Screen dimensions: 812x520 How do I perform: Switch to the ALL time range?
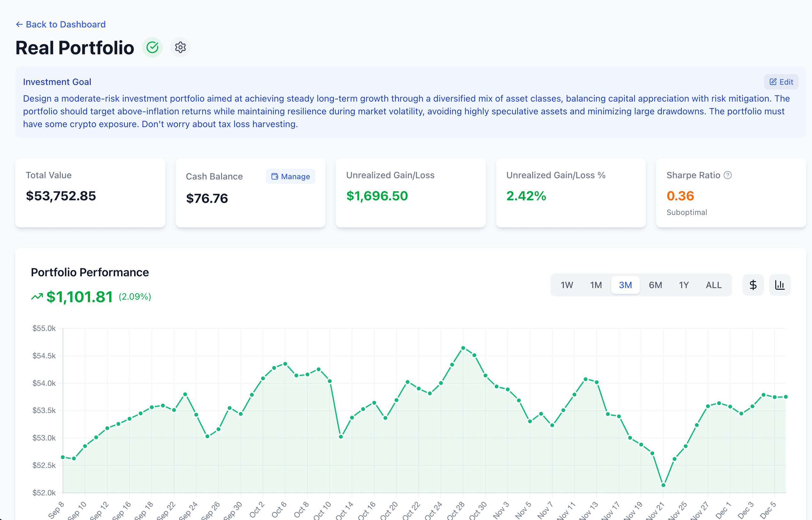713,285
